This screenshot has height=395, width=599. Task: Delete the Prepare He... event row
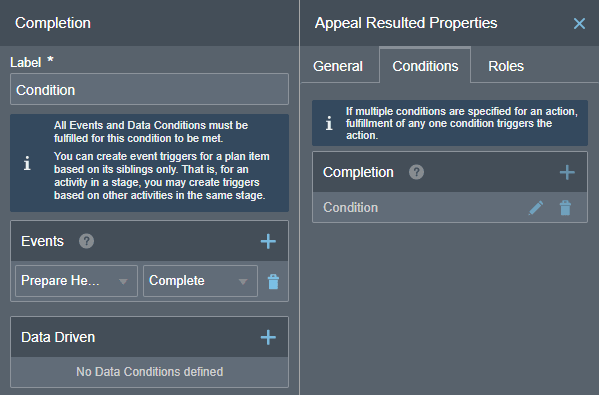[273, 282]
